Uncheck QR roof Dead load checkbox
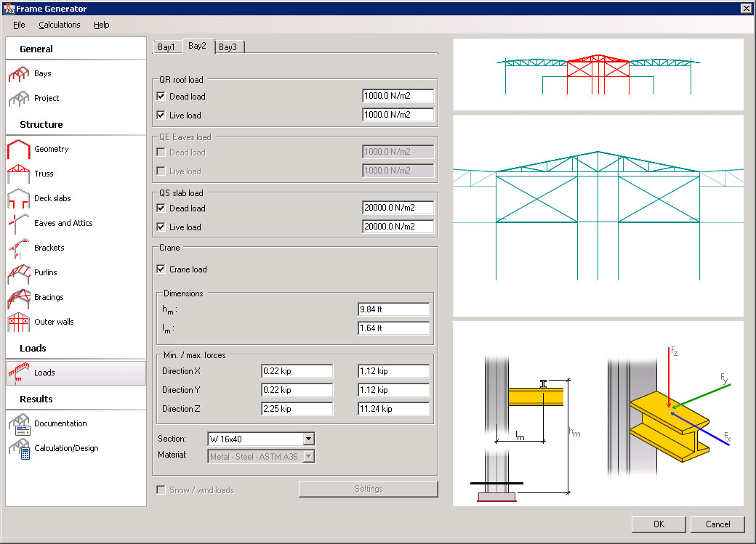The width and height of the screenshot is (756, 544). 161,97
